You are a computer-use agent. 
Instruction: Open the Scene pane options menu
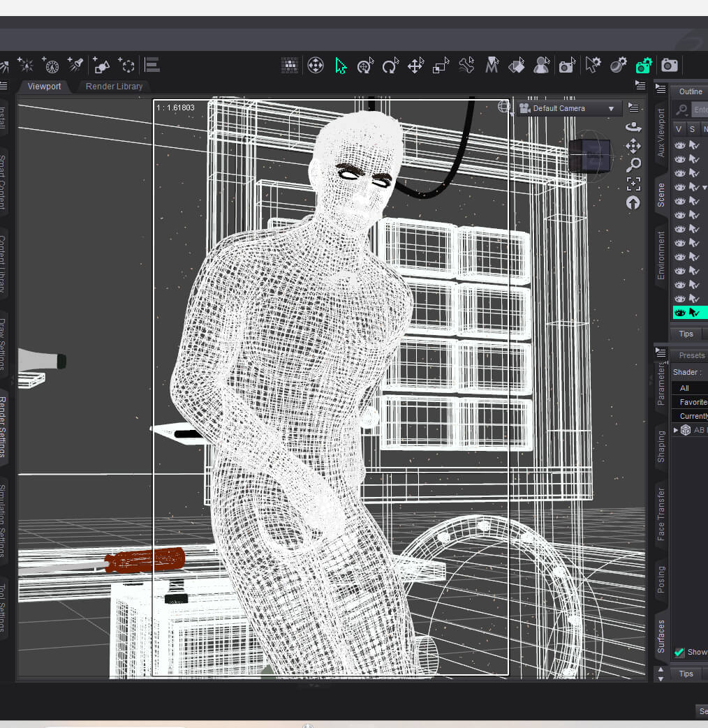coord(660,89)
